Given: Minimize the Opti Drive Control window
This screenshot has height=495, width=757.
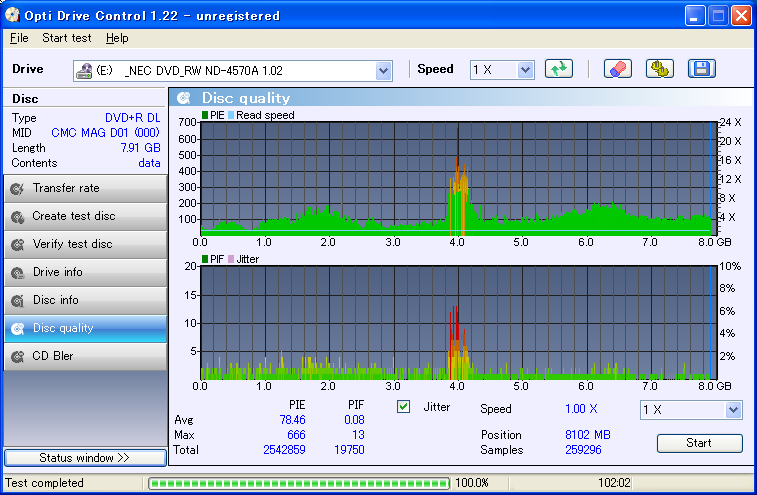Looking at the screenshot, I should tap(695, 16).
